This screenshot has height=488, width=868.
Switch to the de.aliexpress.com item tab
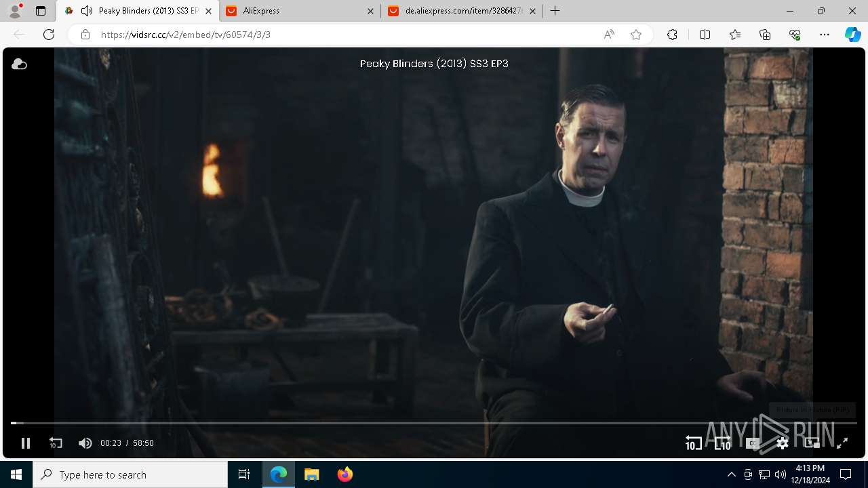click(462, 11)
